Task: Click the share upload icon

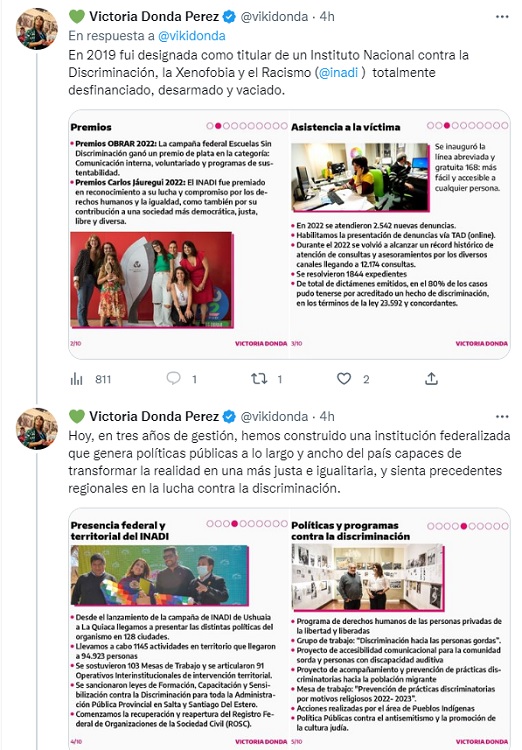Action: click(431, 379)
